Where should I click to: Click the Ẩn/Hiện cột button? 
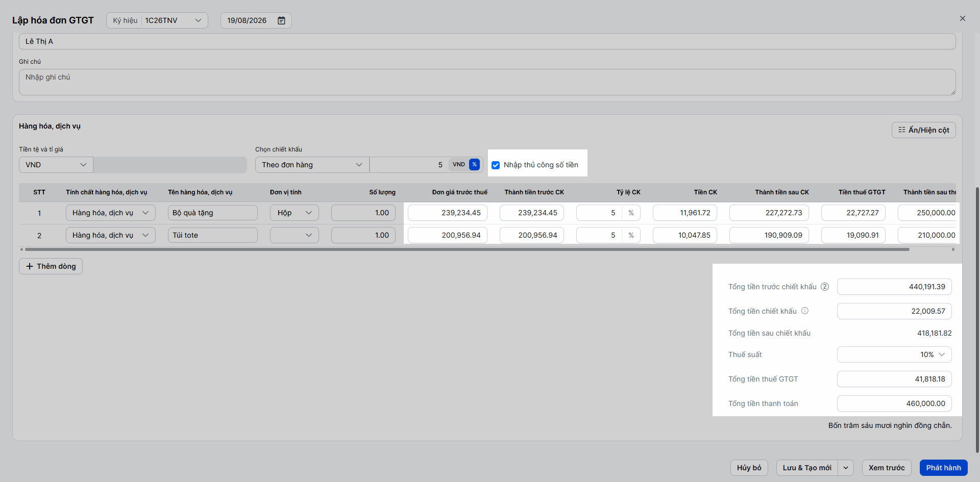pyautogui.click(x=924, y=130)
